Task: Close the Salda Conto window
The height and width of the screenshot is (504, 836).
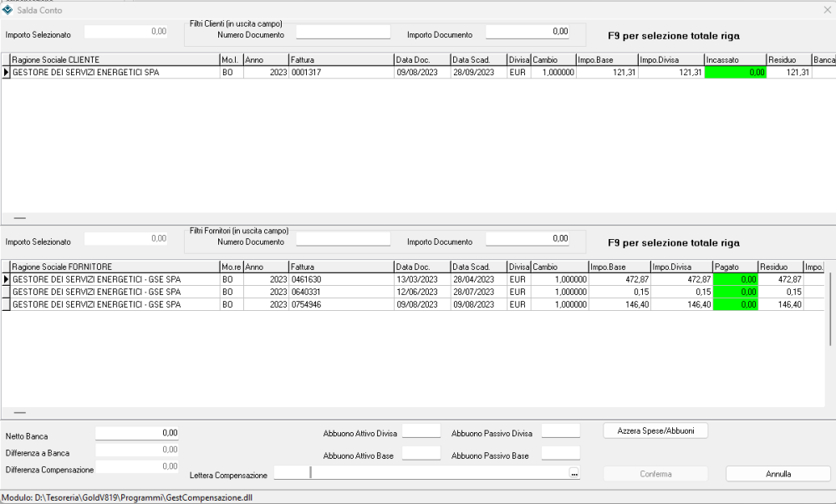Action: pyautogui.click(x=827, y=9)
